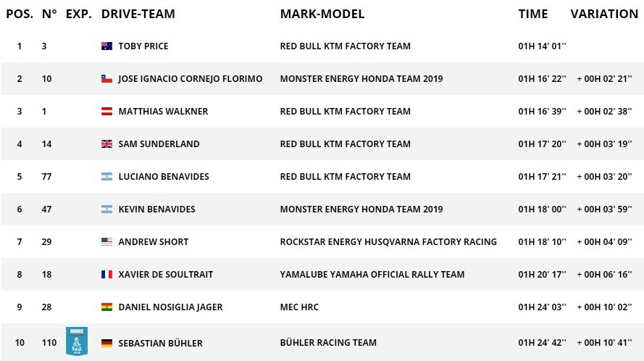Click the POS. column header
The image size is (644, 361).
(20, 14)
